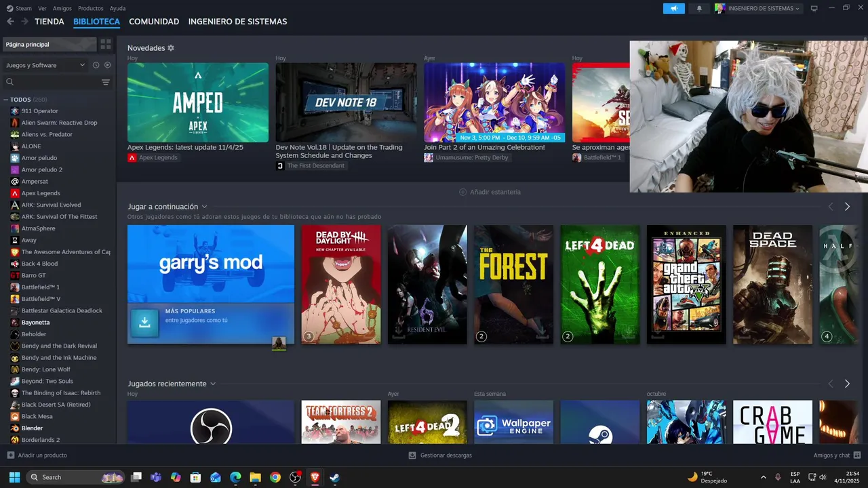Show next games in Jugados recientemente

tap(847, 384)
